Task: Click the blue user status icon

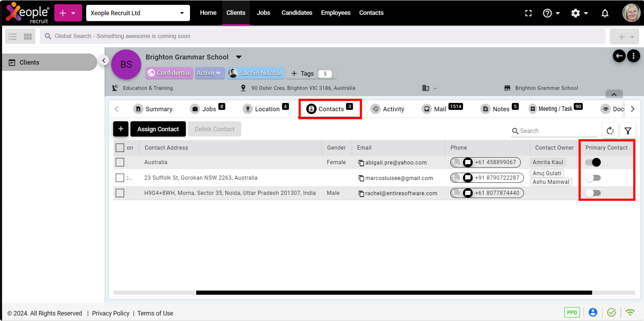Action: pyautogui.click(x=593, y=312)
